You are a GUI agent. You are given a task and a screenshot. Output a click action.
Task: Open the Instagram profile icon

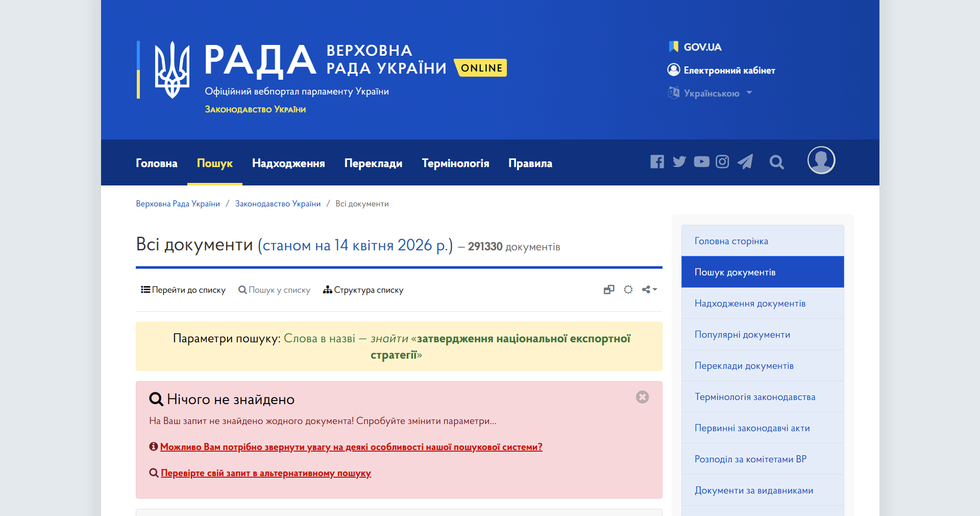click(722, 162)
